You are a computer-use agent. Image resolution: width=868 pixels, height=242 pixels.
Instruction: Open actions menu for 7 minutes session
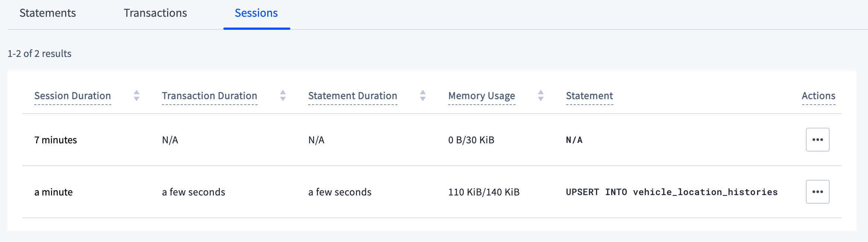pyautogui.click(x=817, y=140)
